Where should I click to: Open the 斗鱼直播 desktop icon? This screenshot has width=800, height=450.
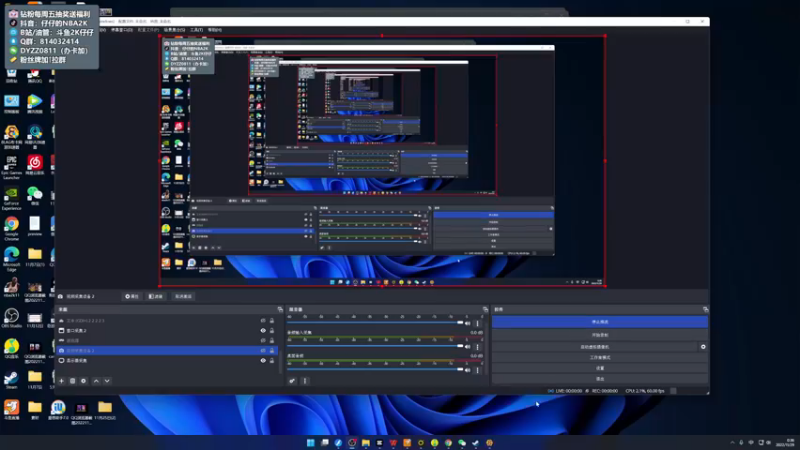[x=11, y=409]
